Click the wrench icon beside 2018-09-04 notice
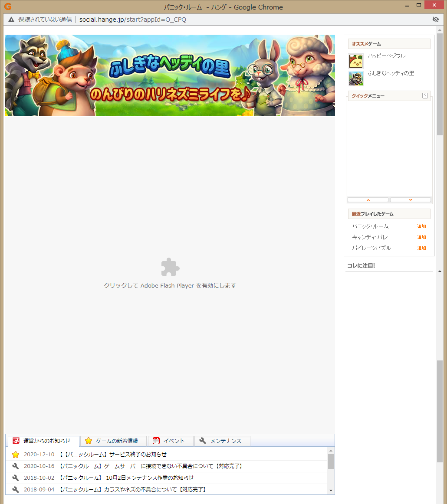Screen dimensions: 447x504 click(16, 490)
